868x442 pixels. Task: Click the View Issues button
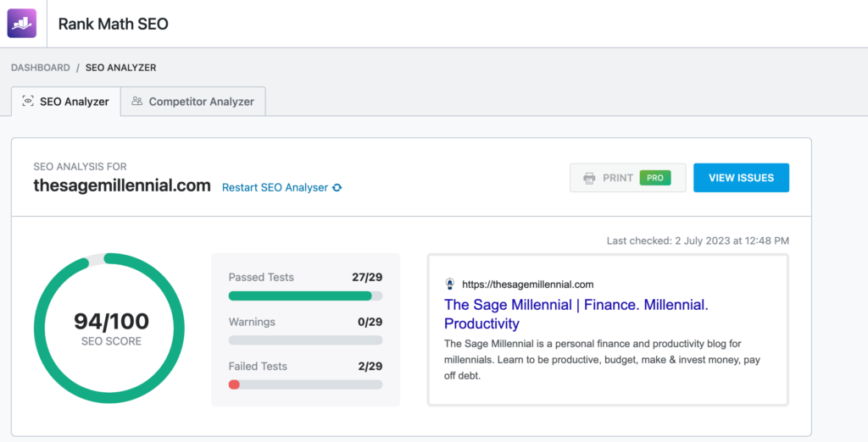[x=741, y=178]
